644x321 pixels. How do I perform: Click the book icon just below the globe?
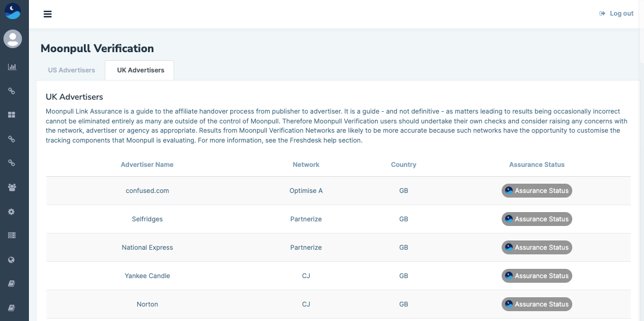coord(12,284)
